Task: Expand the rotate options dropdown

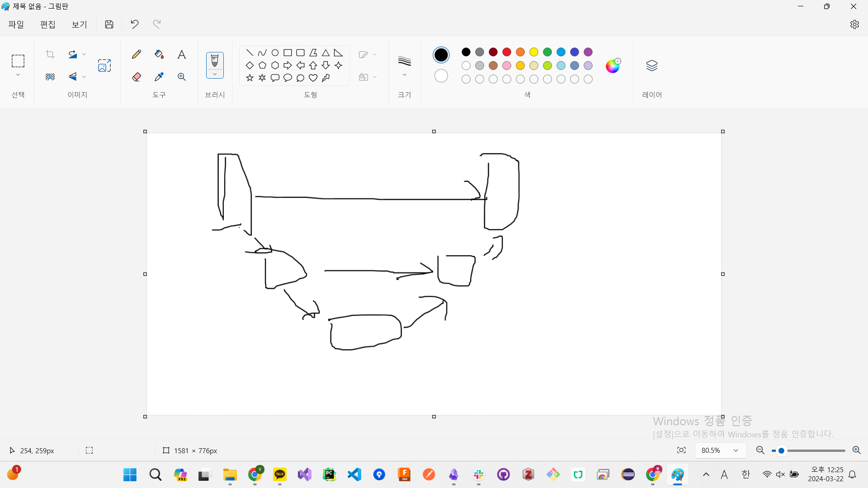Action: pos(84,55)
